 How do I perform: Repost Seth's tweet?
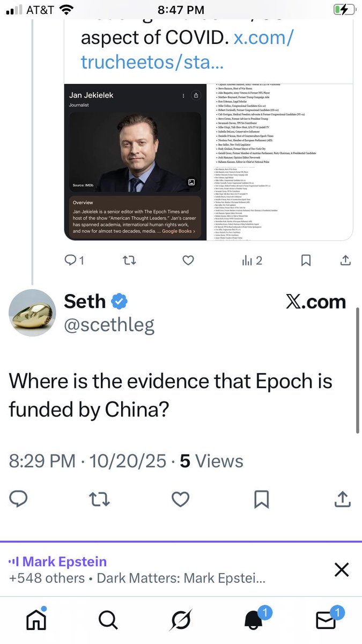[x=99, y=500]
